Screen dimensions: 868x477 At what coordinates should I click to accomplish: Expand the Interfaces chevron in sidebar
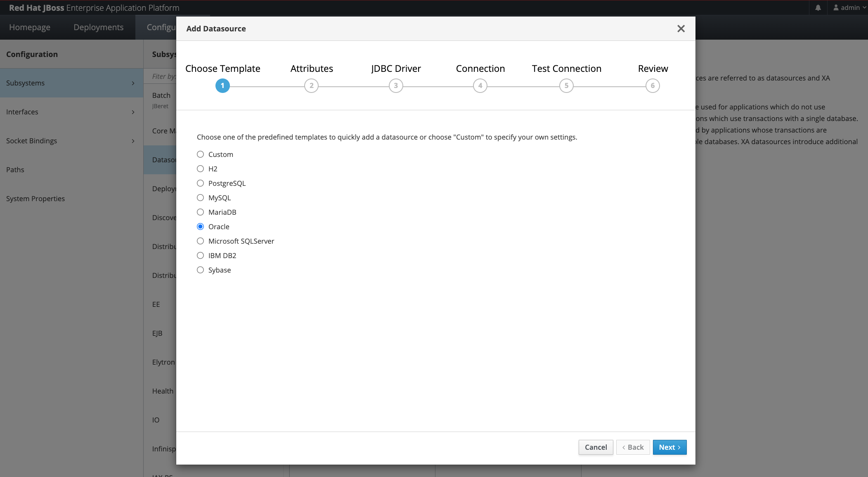(x=133, y=112)
